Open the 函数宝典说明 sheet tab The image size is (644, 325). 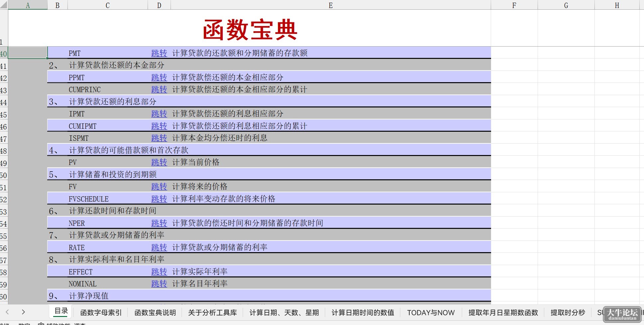[x=155, y=313]
